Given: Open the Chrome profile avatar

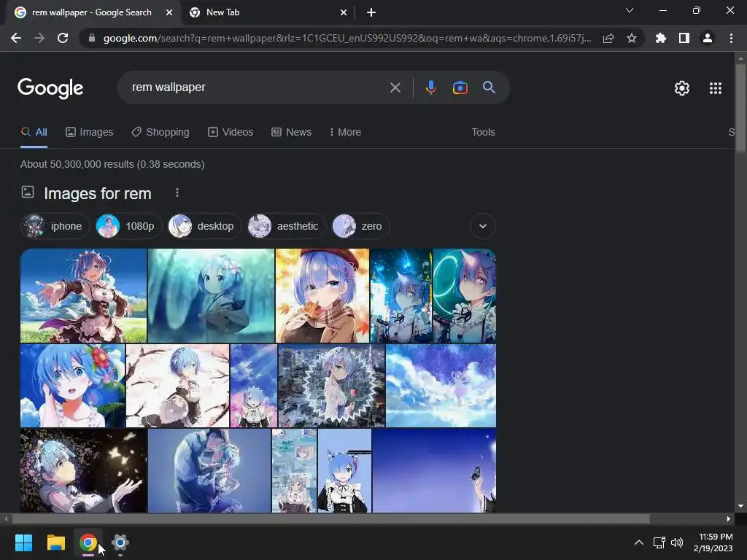Looking at the screenshot, I should (708, 38).
